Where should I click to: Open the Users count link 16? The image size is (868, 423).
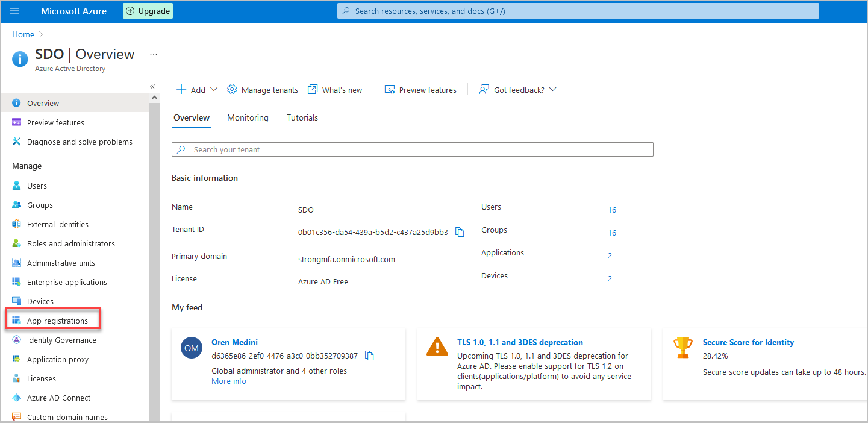612,210
